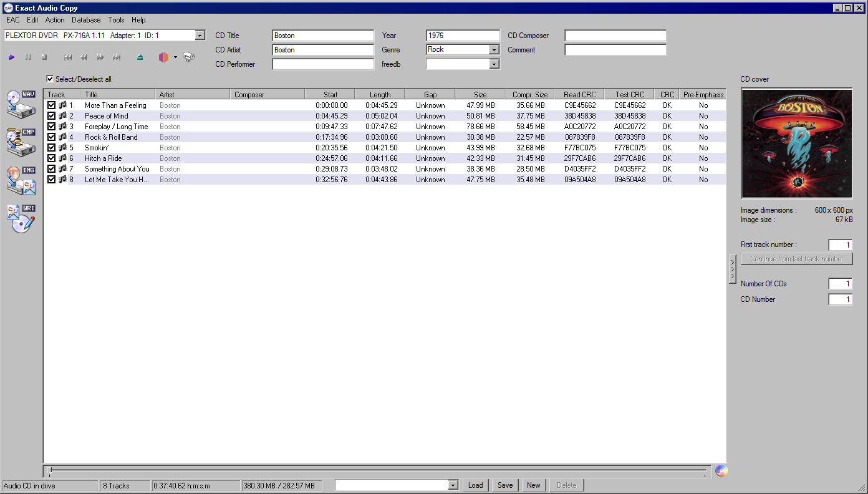
Task: Click the music note icon of track 5
Action: tap(62, 148)
